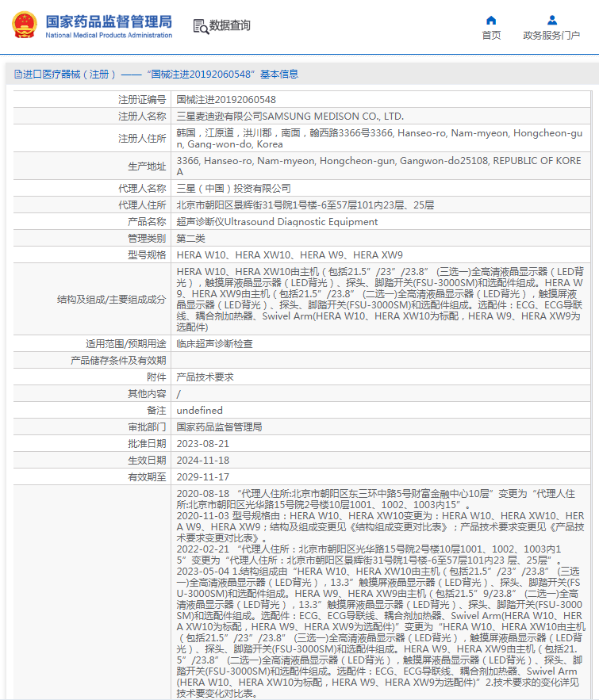Select expiry date 2029-11-17
Image resolution: width=599 pixels, height=700 pixels.
203,477
